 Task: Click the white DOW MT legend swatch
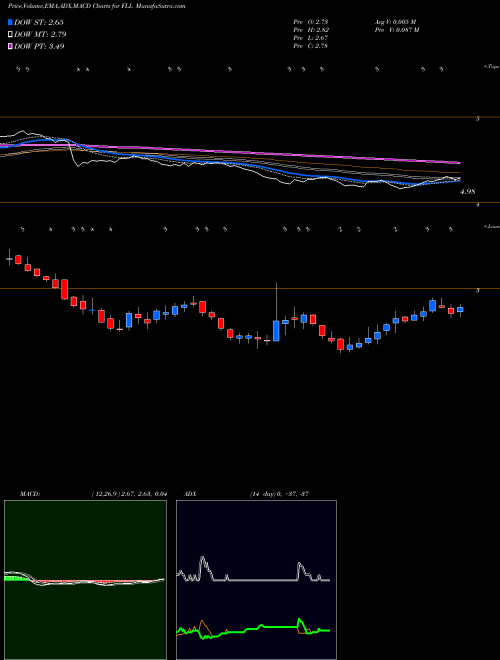click(10, 34)
